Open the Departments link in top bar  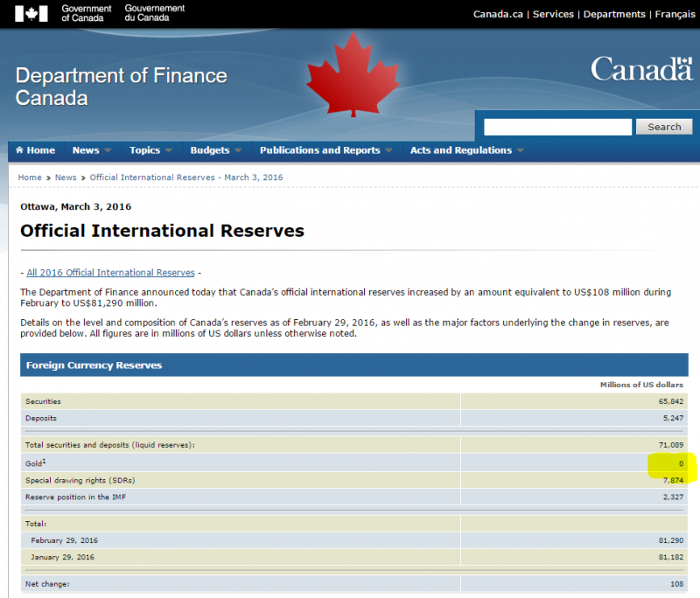pos(613,14)
